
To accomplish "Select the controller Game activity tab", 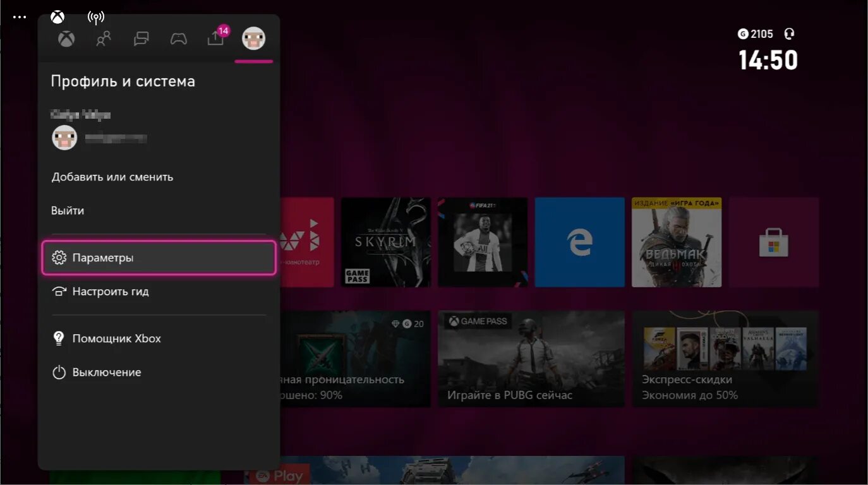I will (x=179, y=39).
